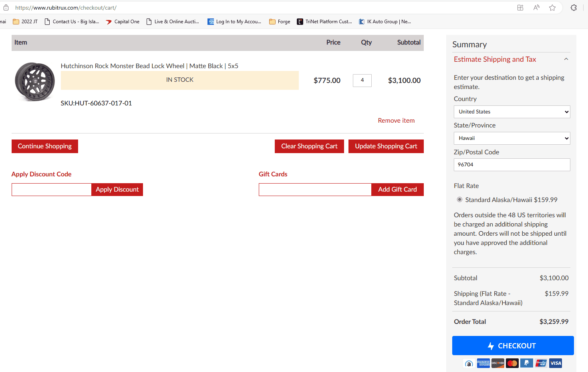Proceed with the blue Checkout button
The width and height of the screenshot is (588, 372).
(513, 346)
